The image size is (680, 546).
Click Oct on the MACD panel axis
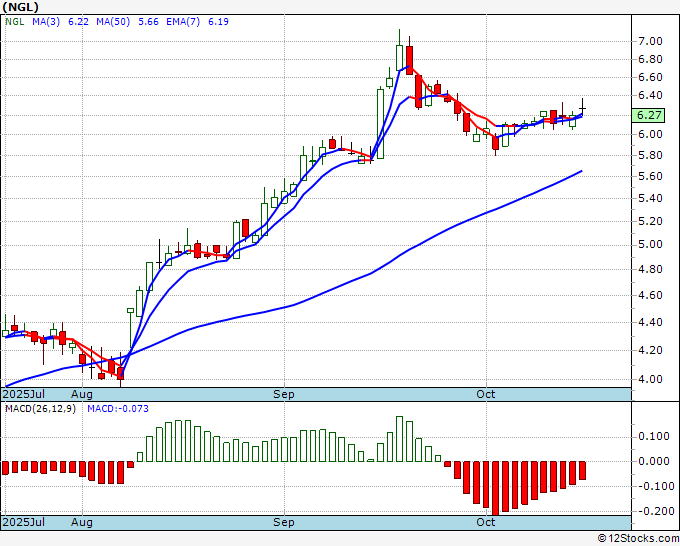click(486, 522)
